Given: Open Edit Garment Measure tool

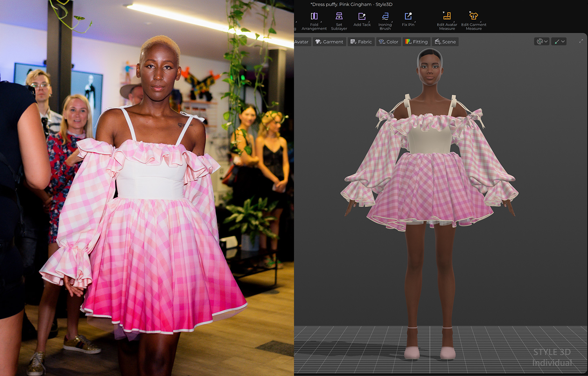Looking at the screenshot, I should (474, 20).
